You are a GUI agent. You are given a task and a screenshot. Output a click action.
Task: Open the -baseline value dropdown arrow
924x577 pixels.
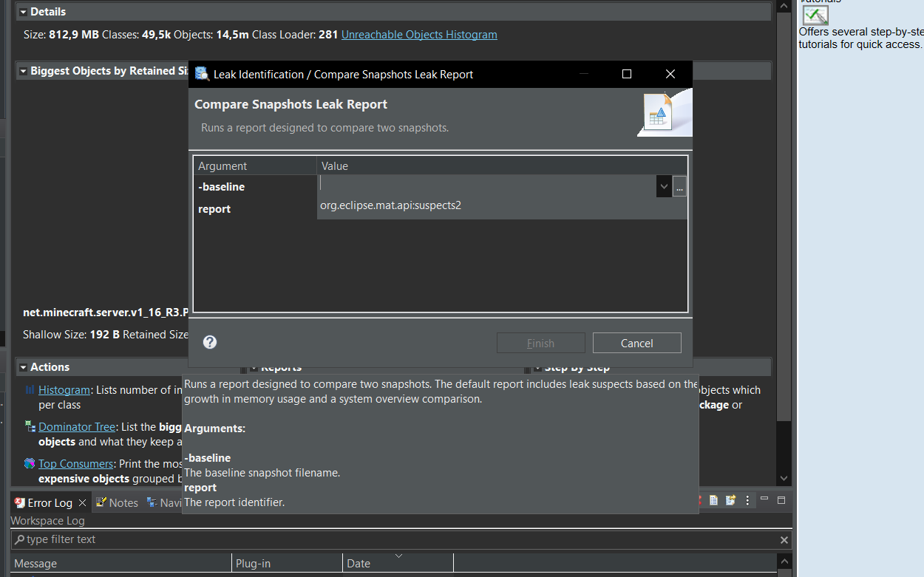[x=664, y=187]
